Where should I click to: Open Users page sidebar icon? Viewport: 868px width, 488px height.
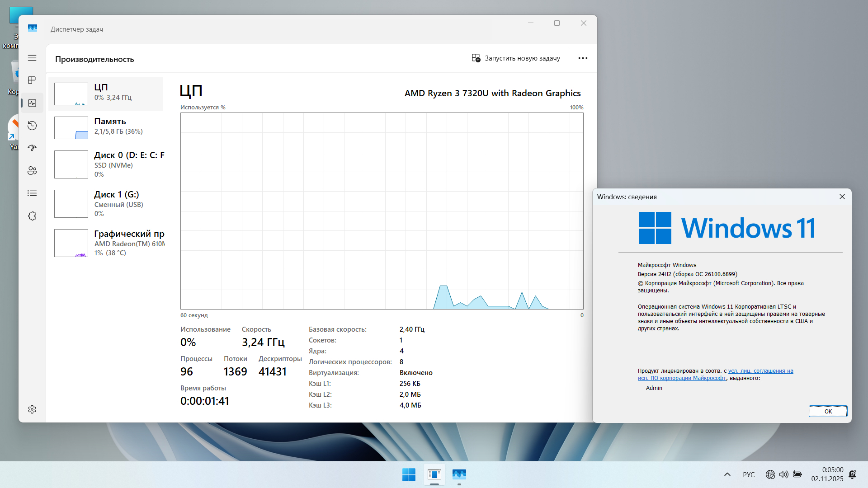[x=32, y=171]
